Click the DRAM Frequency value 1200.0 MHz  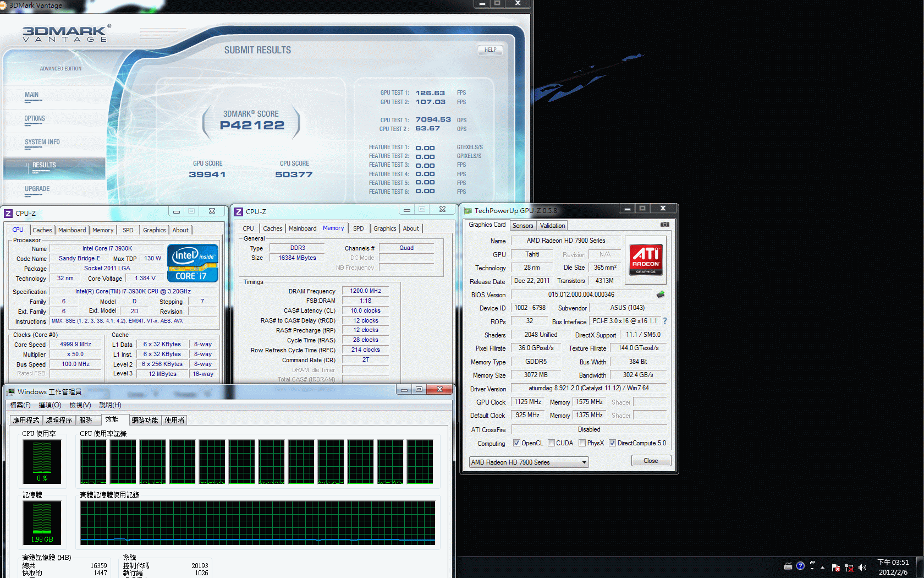tap(366, 291)
